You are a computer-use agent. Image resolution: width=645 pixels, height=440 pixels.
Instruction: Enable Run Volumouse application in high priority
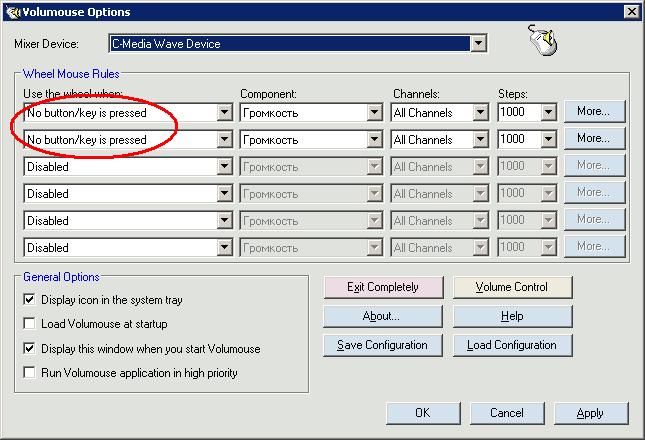(29, 373)
